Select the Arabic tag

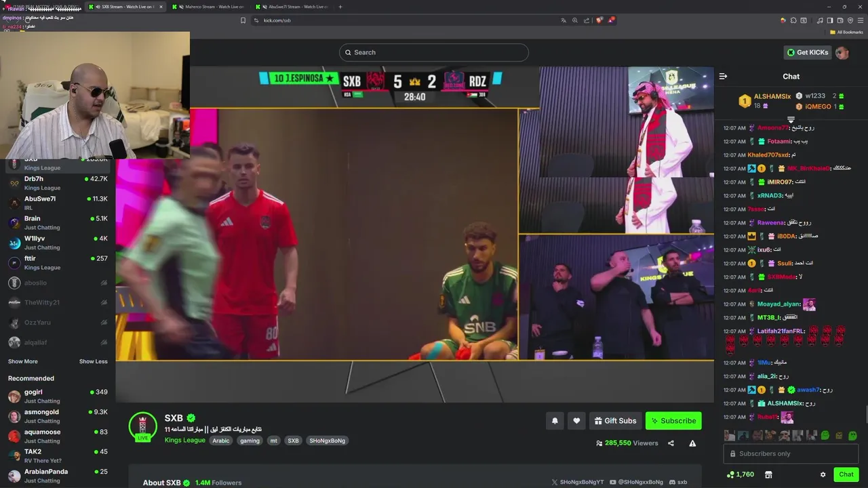point(221,441)
